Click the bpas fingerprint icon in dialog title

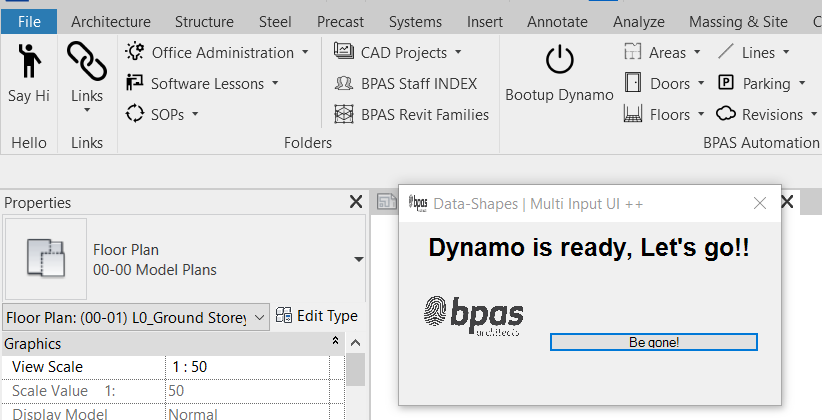click(418, 203)
